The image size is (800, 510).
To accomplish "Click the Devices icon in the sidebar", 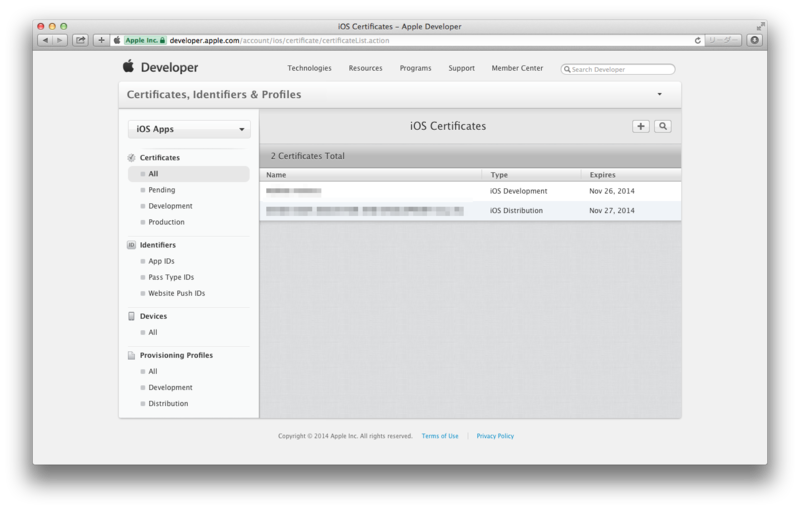I will point(131,316).
